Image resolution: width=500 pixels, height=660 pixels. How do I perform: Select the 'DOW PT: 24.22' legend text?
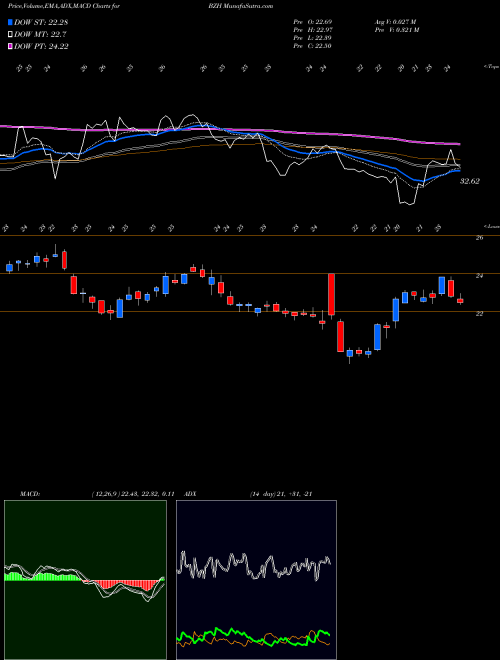[x=41, y=46]
